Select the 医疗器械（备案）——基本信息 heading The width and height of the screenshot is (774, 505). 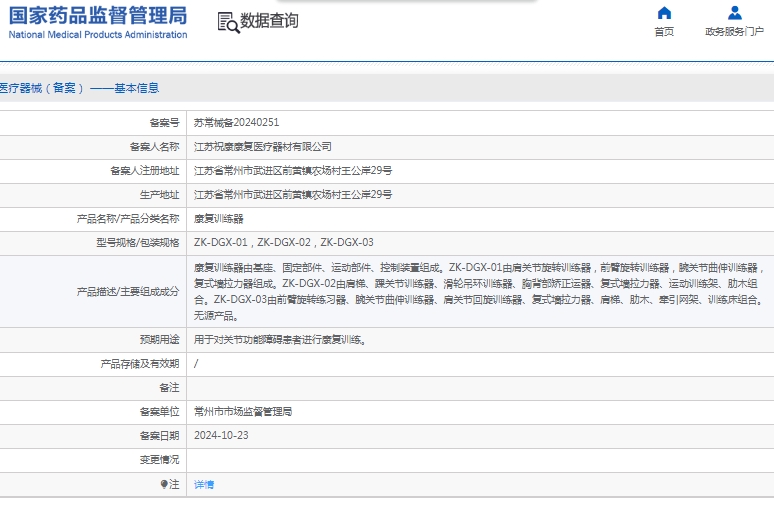pos(79,88)
